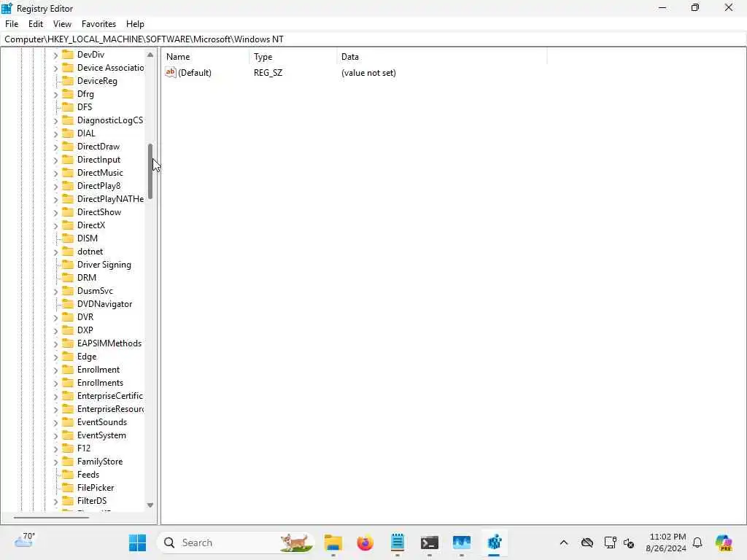Expand the Device Association key
Screen dimensions: 747x560
pos(55,69)
